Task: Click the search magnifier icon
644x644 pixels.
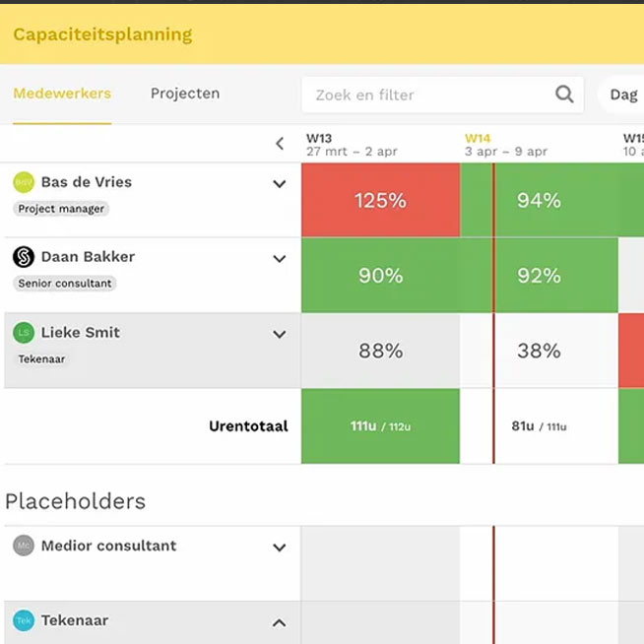Action: [x=564, y=95]
